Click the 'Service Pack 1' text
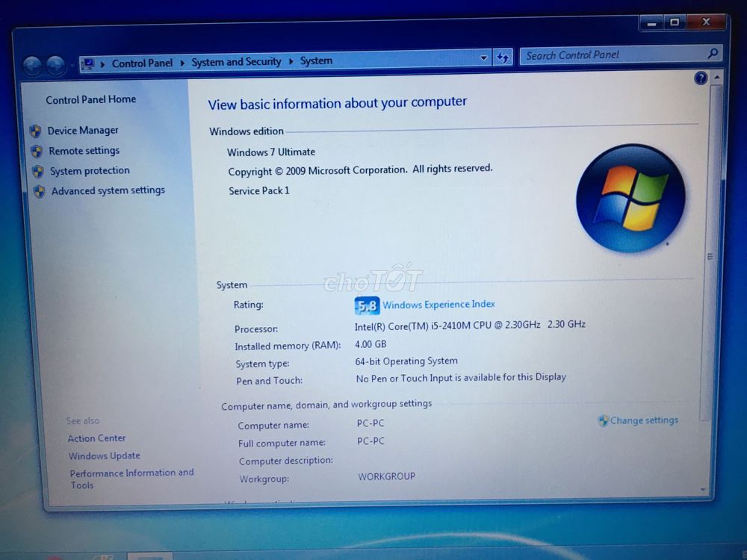 [259, 191]
